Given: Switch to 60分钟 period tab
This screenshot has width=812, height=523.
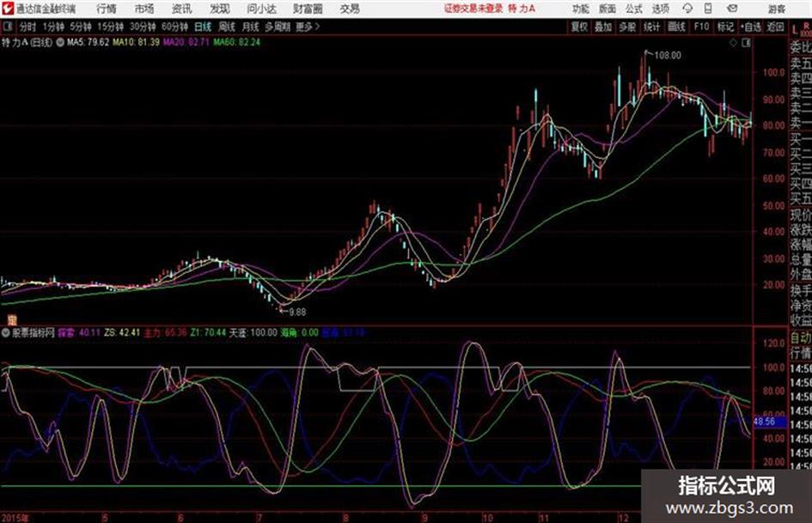Looking at the screenshot, I should (174, 27).
